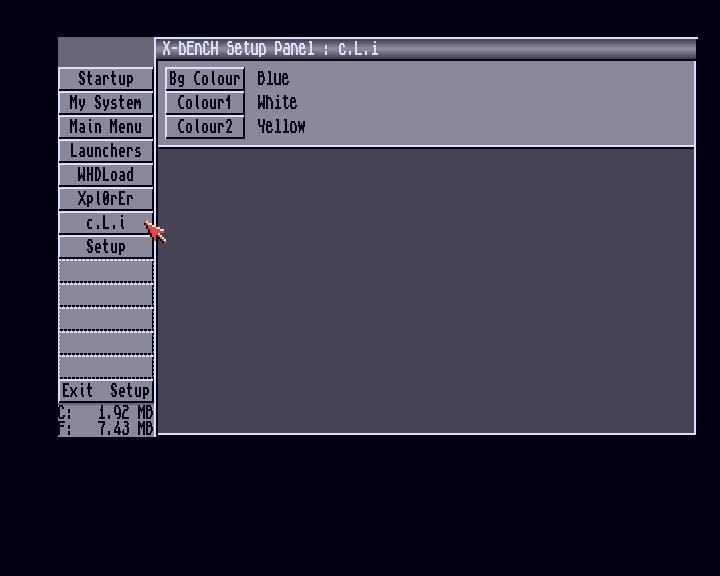Open the Main Menu settings
The image size is (720, 576).
pyautogui.click(x=106, y=127)
